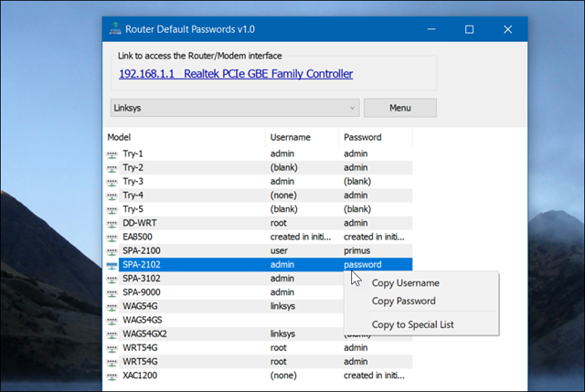Sort list by Model column header
The image size is (585, 392).
(183, 137)
